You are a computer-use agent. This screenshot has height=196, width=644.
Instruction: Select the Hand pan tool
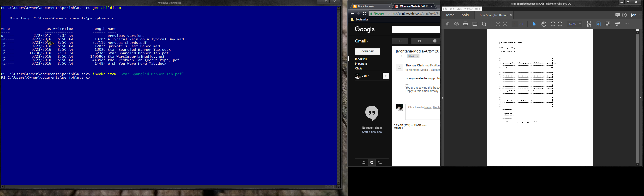(544, 24)
